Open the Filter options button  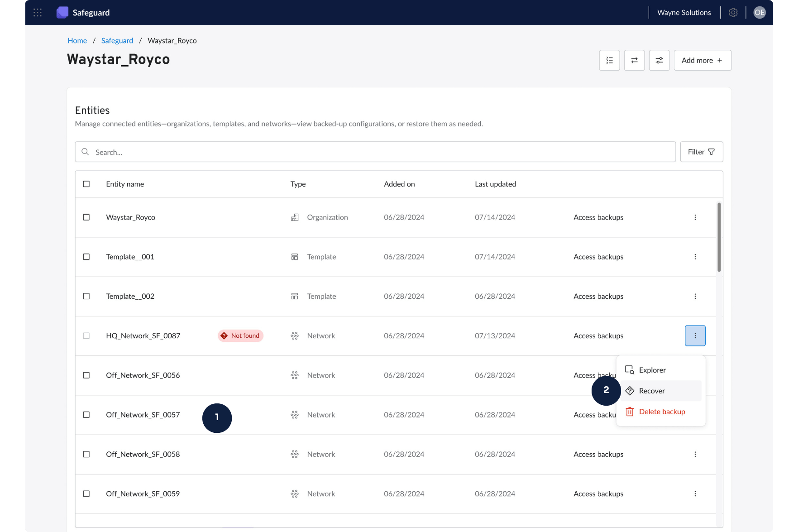click(702, 152)
